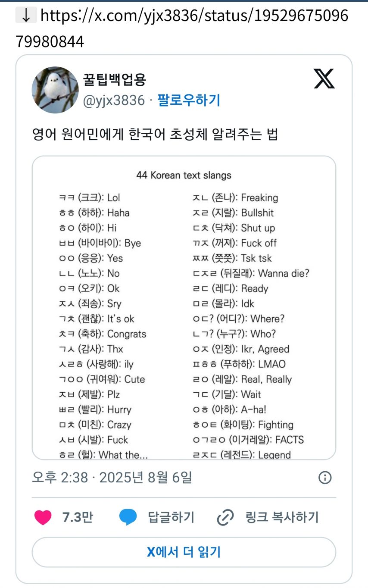
Task: Open the image at the 44 Korean text slangs heading
Action: [184, 175]
